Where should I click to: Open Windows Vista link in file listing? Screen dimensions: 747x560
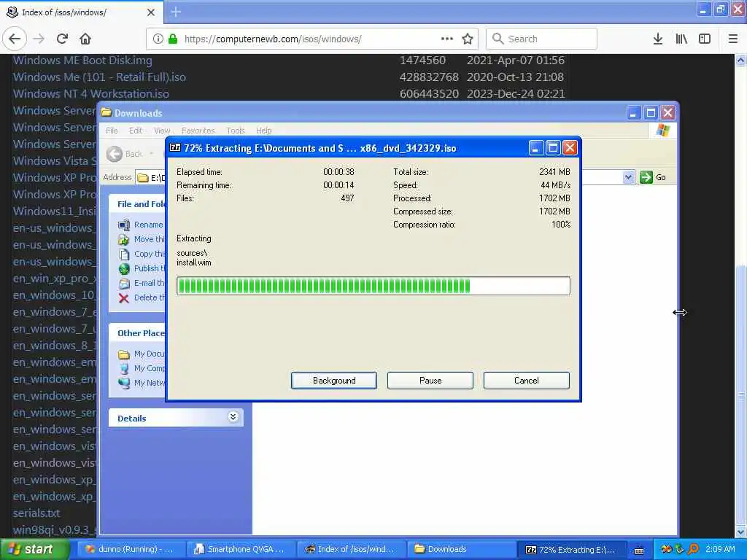(55, 161)
